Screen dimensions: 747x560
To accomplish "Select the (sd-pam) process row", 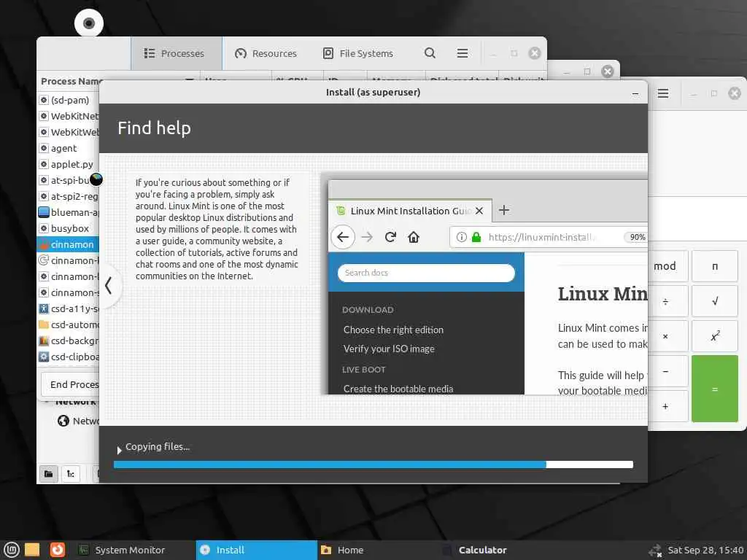I will (x=68, y=100).
